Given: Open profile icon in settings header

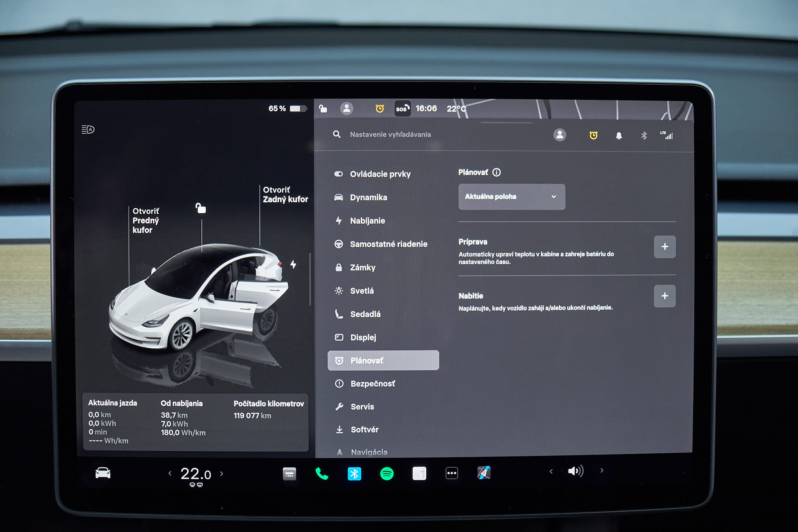Looking at the screenshot, I should click(x=560, y=135).
